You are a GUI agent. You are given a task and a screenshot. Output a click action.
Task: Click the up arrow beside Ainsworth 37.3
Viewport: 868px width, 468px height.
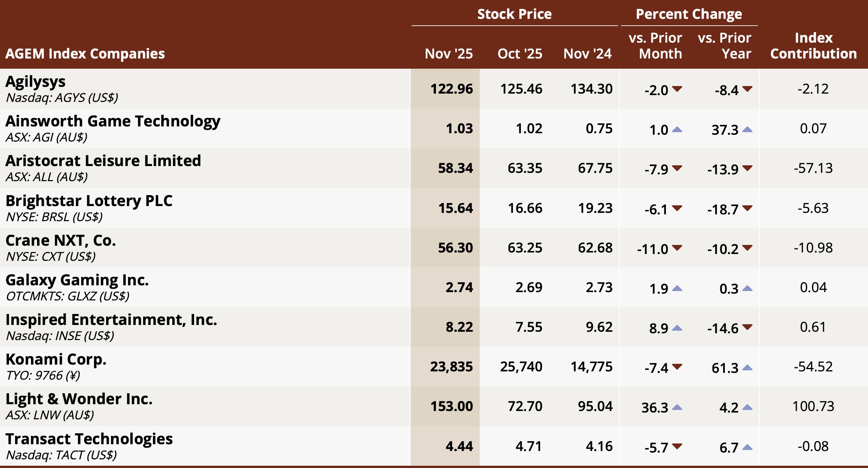747,130
